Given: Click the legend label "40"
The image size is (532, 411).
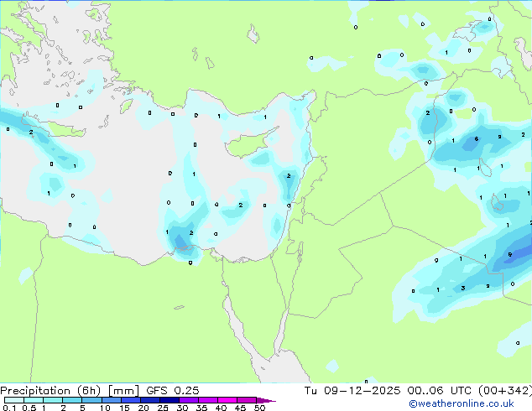Looking at the screenshot, I should tap(221, 408).
